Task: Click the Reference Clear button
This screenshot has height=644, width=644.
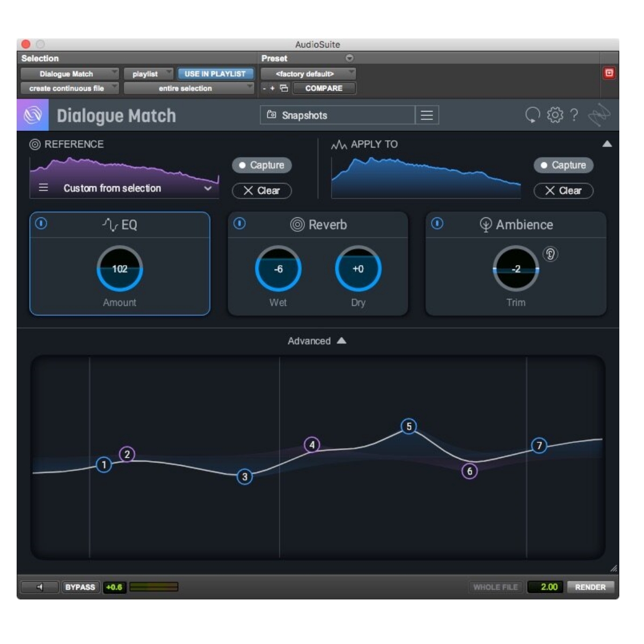Action: coord(262,191)
